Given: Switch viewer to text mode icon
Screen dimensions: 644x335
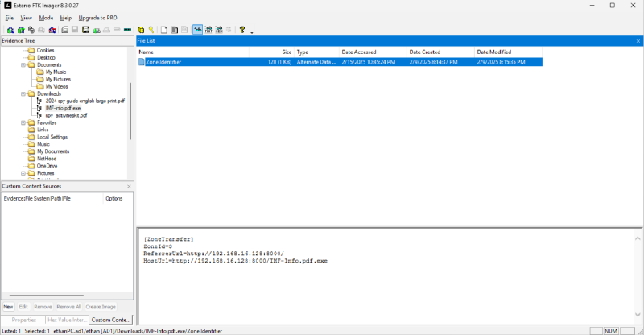Looking at the screenshot, I should click(x=208, y=30).
